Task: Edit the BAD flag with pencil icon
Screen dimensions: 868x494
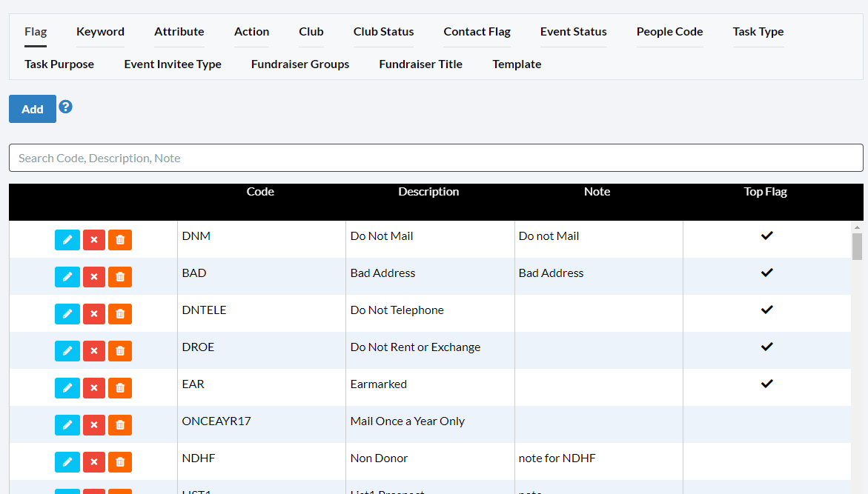Action: [67, 277]
